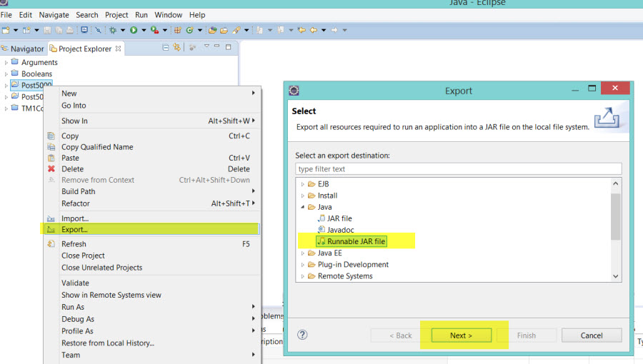The image size is (643, 364).
Task: Click the Last Edit Location arrow icon
Action: pos(301,30)
